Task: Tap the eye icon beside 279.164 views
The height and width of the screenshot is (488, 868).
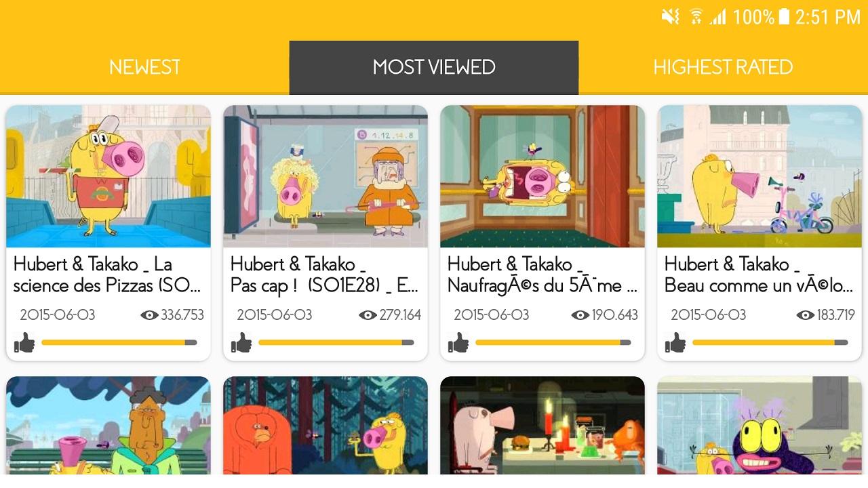Action: tap(368, 315)
